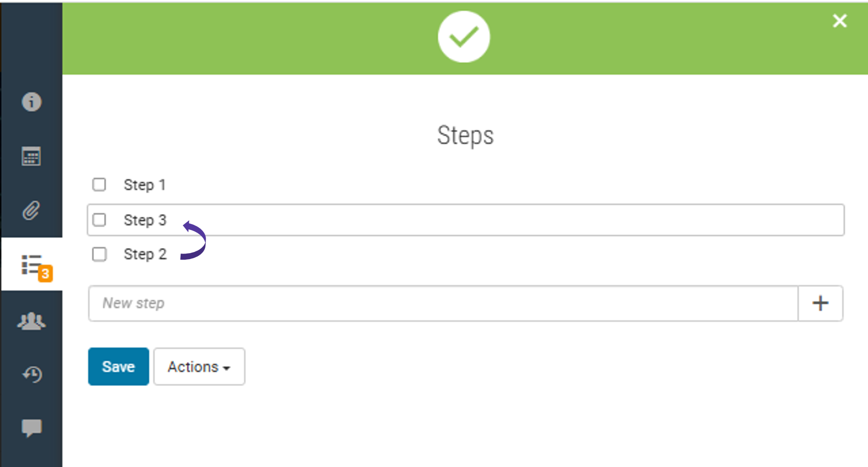Viewport: 868px width, 467px height.
Task: Click into the New step field
Action: (x=443, y=303)
